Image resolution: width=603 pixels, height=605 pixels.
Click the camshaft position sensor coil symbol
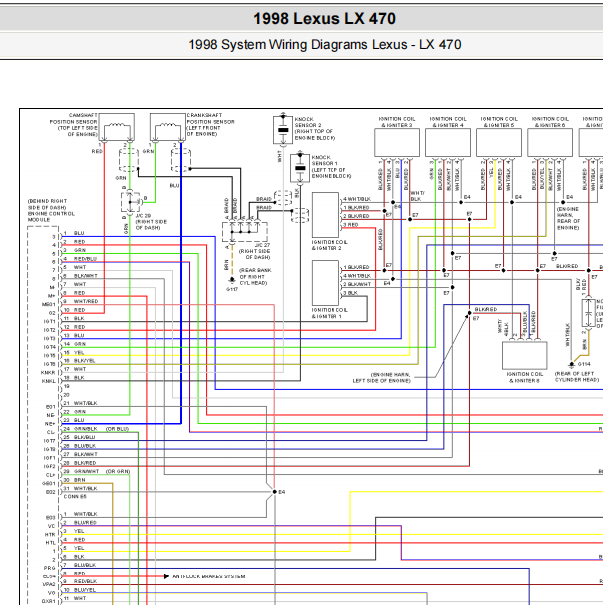pos(117,127)
